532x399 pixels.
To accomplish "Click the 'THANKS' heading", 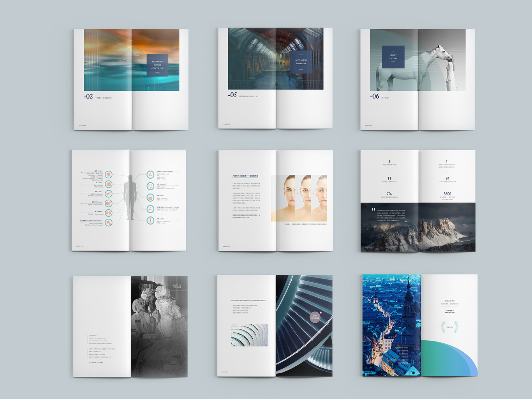I will (449, 301).
